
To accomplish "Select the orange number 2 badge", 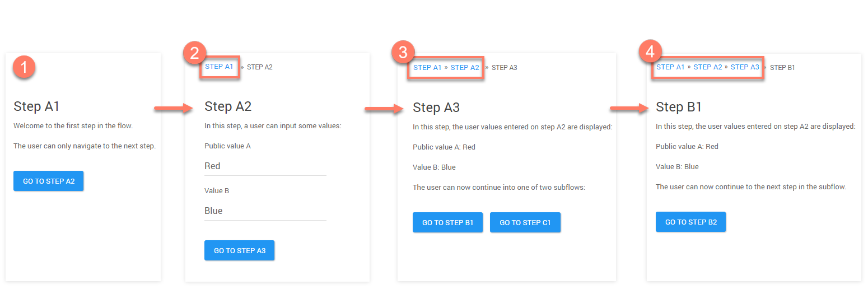I will (194, 53).
